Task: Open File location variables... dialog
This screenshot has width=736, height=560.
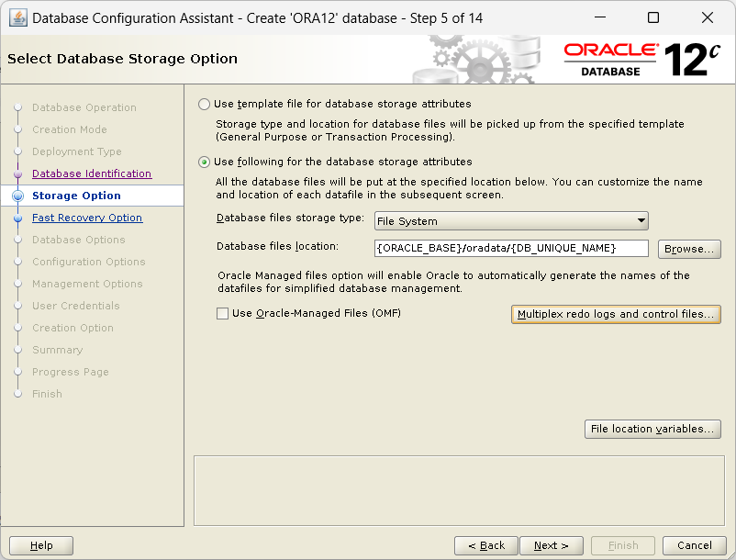Action: [x=652, y=429]
